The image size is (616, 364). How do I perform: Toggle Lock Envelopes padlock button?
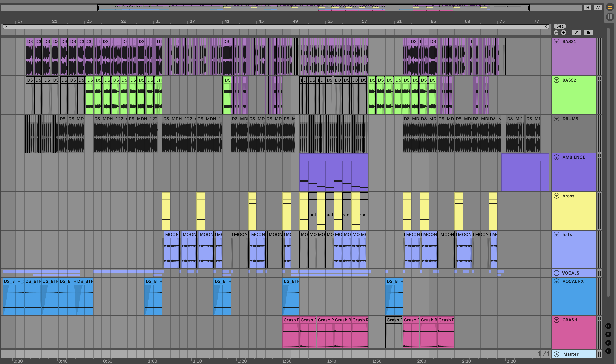[x=588, y=33]
